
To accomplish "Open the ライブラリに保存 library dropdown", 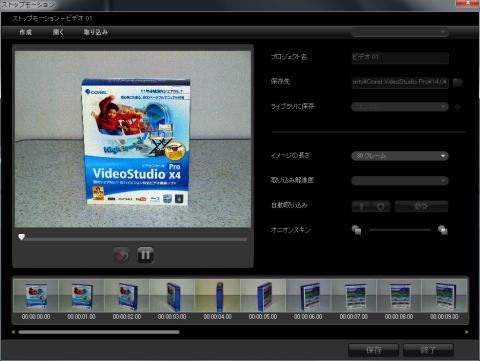I will (400, 107).
